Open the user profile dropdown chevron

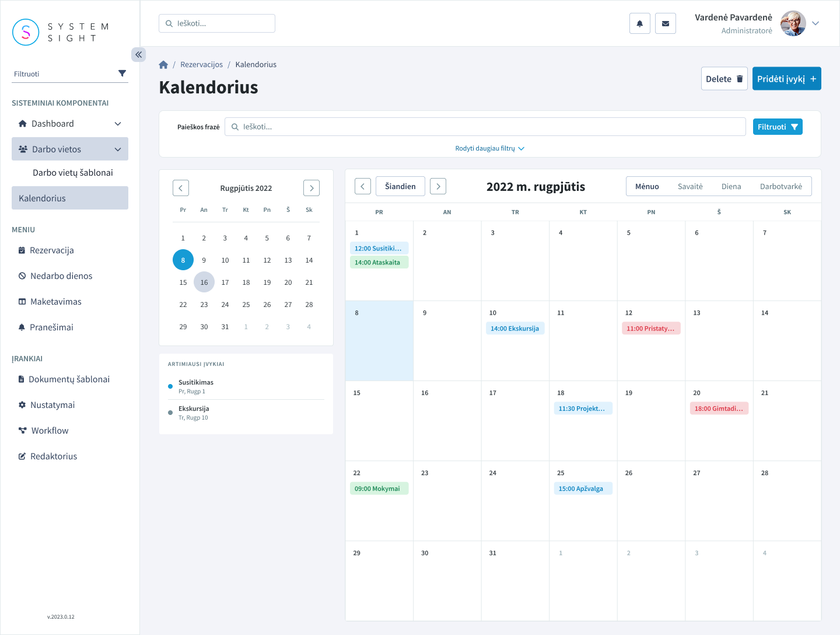click(815, 23)
